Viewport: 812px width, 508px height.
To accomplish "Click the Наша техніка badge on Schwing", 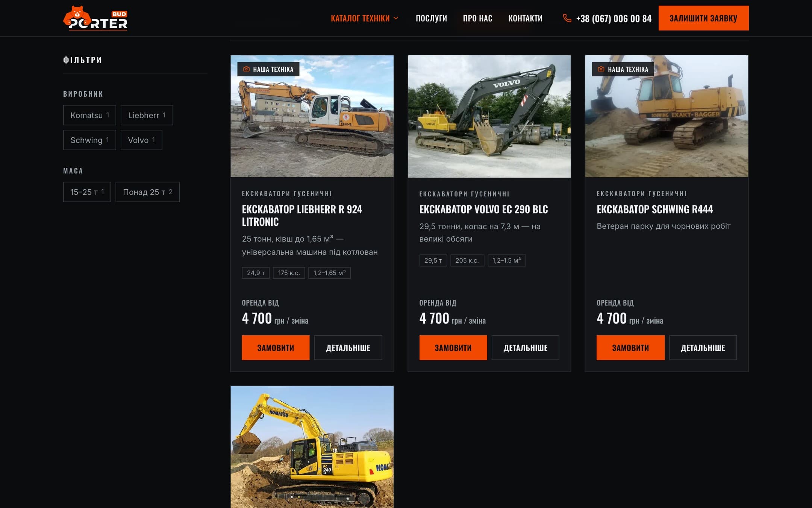I will [623, 69].
